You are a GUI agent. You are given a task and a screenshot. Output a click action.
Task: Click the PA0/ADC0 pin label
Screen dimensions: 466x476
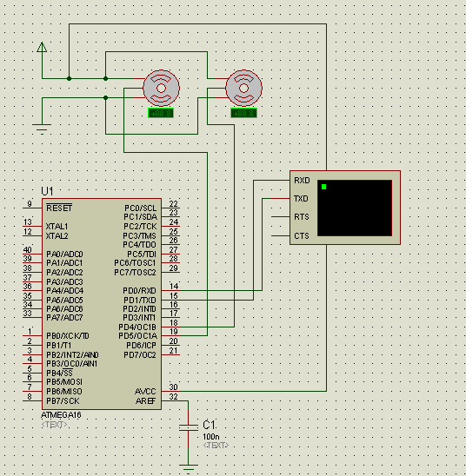click(x=64, y=254)
